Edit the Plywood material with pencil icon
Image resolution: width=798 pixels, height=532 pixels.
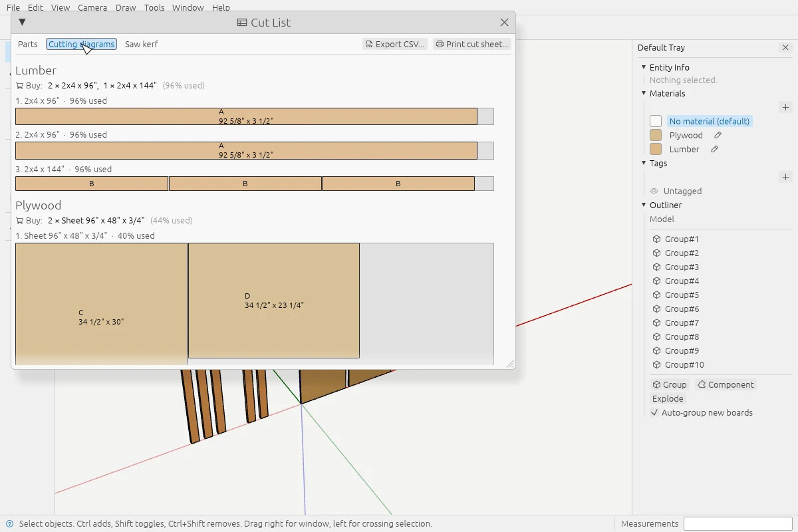718,136
